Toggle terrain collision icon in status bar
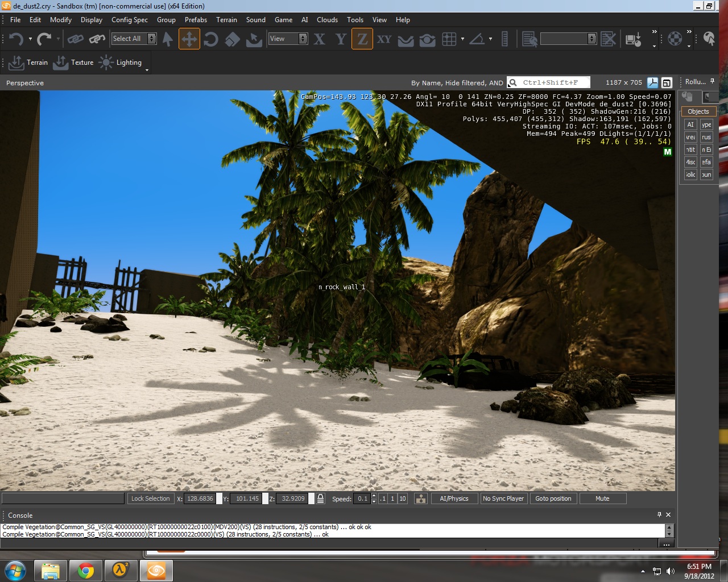 (x=421, y=498)
